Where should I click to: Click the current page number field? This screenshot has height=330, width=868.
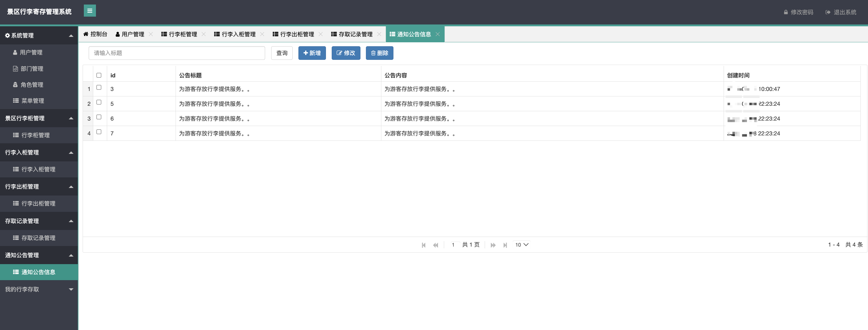tap(453, 245)
